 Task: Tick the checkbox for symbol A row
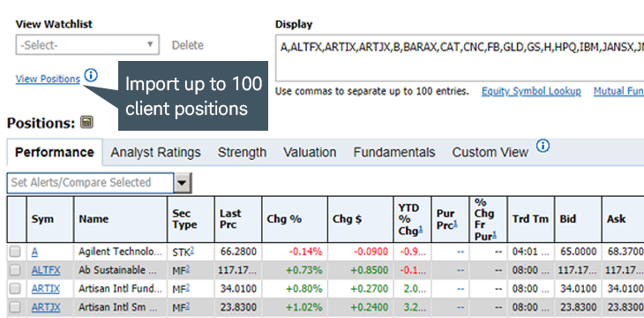(x=15, y=252)
